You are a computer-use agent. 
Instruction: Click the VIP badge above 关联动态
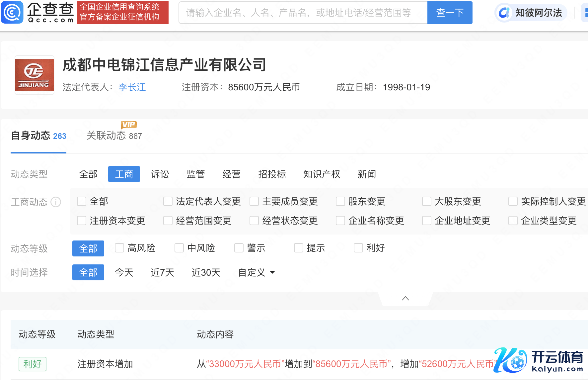tap(129, 125)
